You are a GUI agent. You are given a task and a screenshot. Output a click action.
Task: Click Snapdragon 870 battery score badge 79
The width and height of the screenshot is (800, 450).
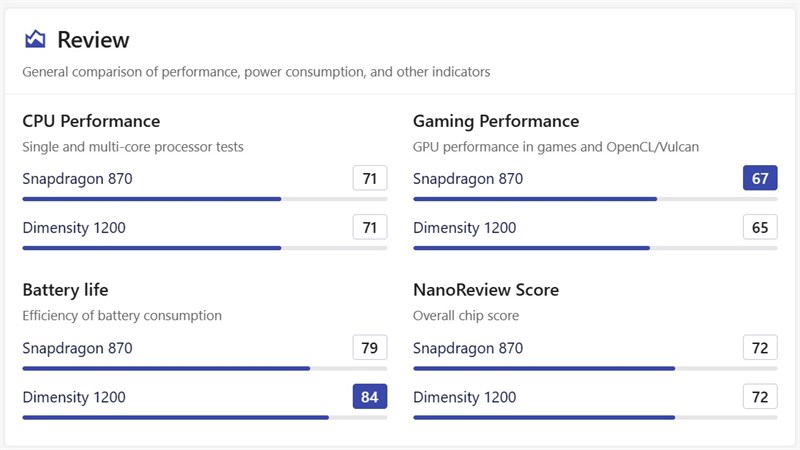pyautogui.click(x=370, y=348)
